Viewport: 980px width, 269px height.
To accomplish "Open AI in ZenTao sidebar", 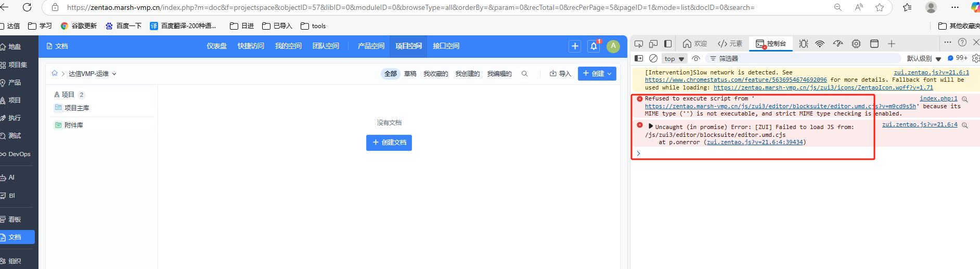I will (x=8, y=177).
